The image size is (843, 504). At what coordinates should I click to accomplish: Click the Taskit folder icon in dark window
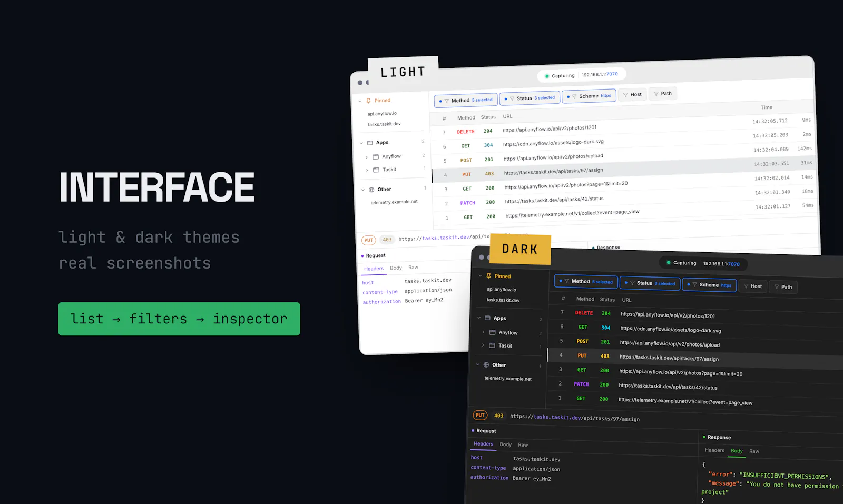492,345
